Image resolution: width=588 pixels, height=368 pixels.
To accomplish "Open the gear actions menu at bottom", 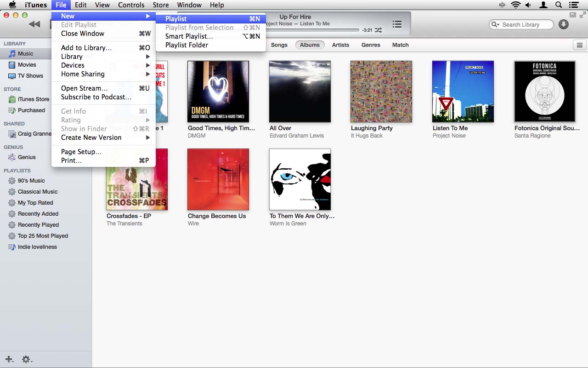I will click(27, 359).
